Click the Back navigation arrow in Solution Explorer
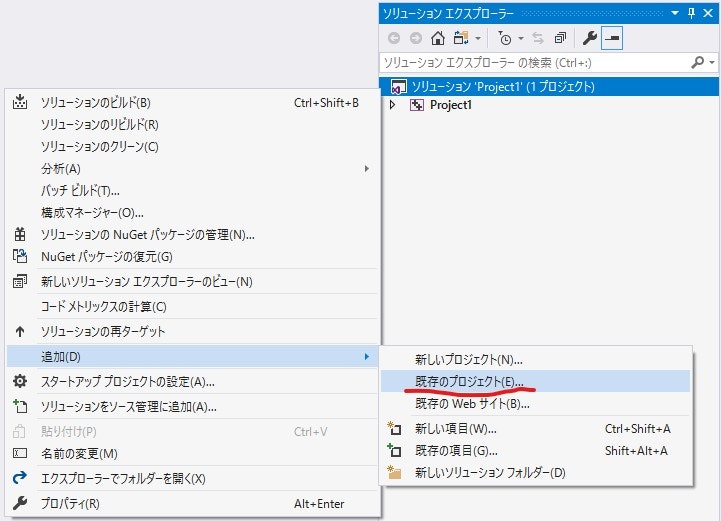Viewport: 721px width, 521px height. (x=394, y=38)
